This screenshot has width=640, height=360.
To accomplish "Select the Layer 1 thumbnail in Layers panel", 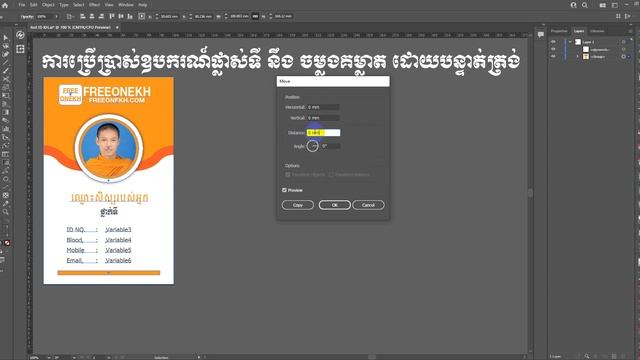I will tap(578, 42).
